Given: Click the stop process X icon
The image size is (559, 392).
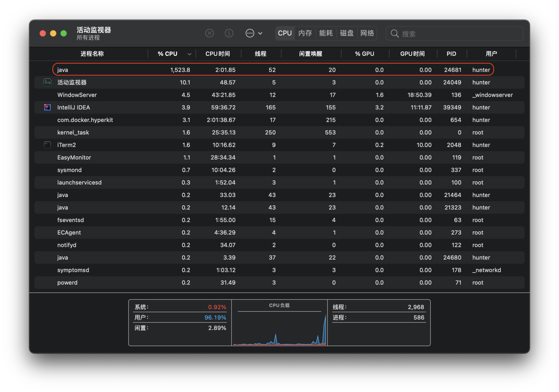Looking at the screenshot, I should tap(209, 33).
